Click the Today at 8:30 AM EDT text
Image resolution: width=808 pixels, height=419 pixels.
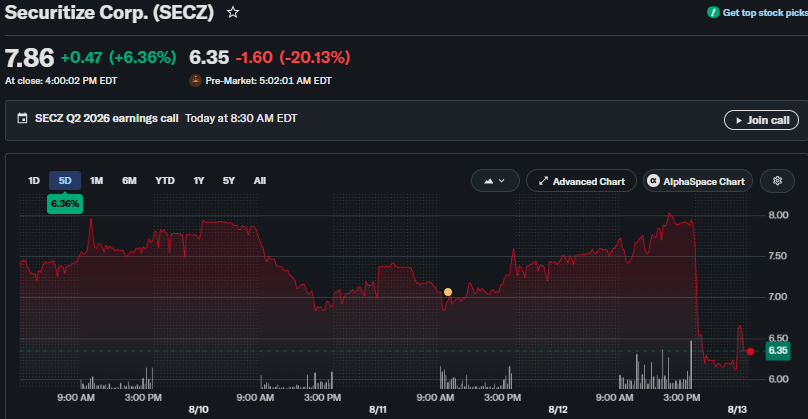point(241,119)
